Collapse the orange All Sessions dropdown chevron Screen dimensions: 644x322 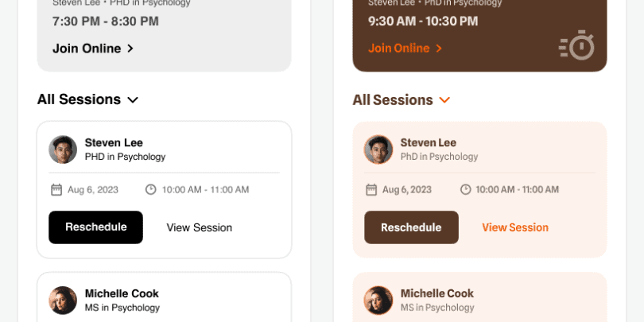coord(444,100)
